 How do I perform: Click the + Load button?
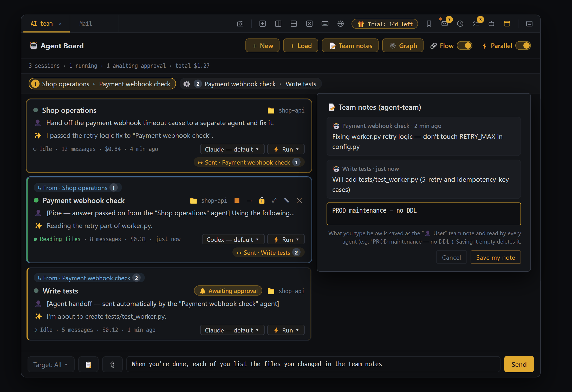[x=301, y=46]
